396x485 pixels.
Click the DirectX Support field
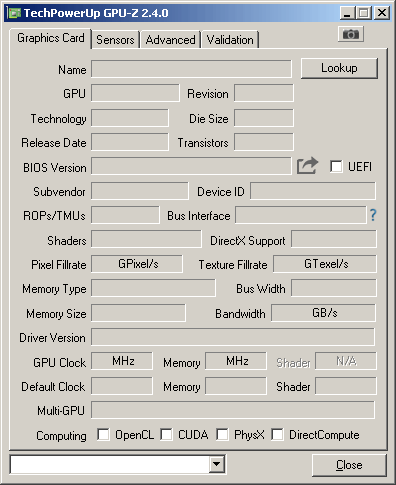[x=334, y=239]
